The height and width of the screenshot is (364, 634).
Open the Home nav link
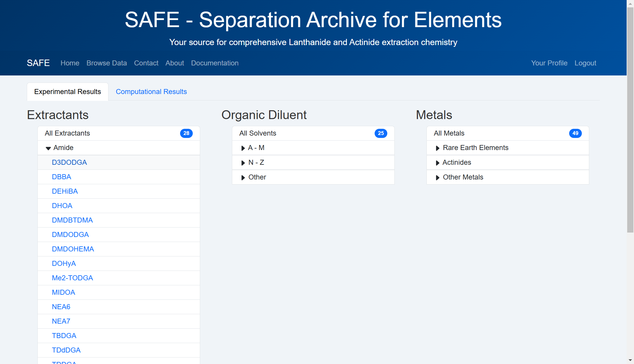click(x=70, y=63)
